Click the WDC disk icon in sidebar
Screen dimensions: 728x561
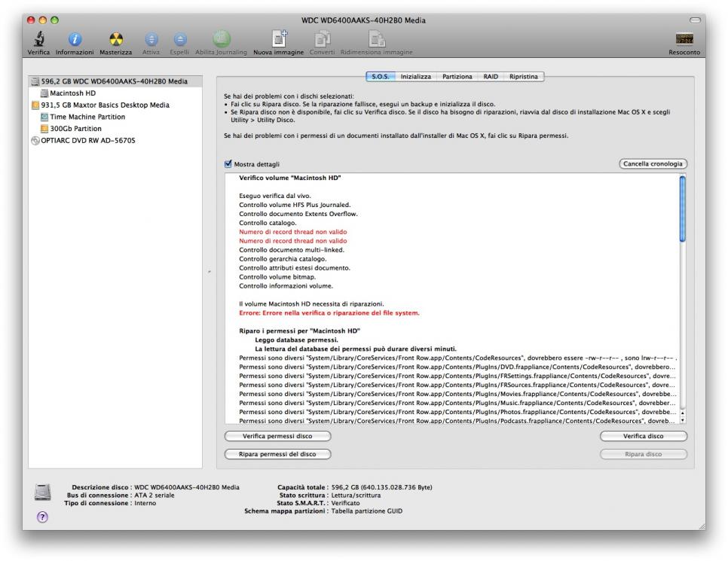click(35, 81)
